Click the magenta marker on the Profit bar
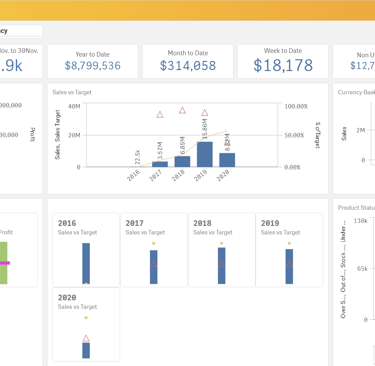Screen dimensions: 375x366 tap(5, 263)
